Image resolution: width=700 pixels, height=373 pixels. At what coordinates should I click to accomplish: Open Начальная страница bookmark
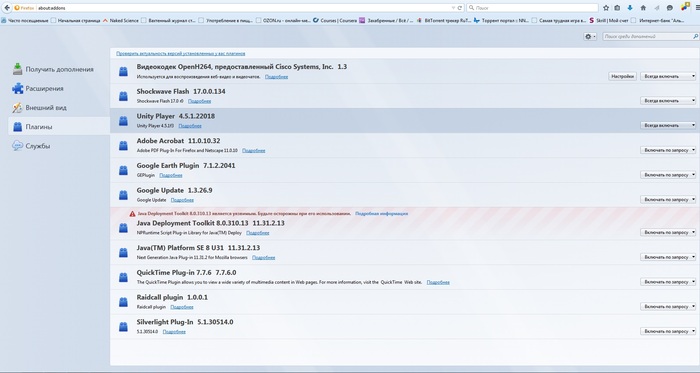pos(75,21)
